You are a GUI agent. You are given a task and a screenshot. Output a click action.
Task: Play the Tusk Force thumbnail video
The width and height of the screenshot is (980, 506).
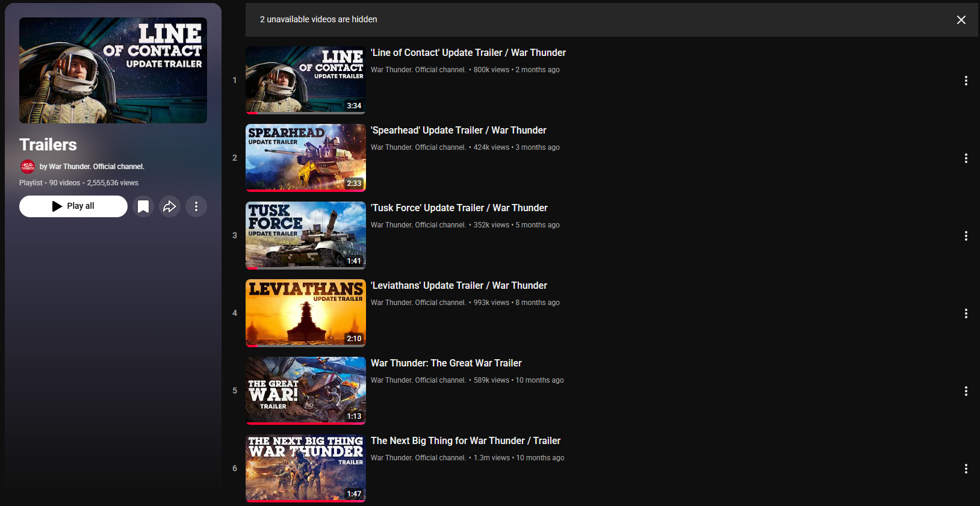click(x=305, y=235)
